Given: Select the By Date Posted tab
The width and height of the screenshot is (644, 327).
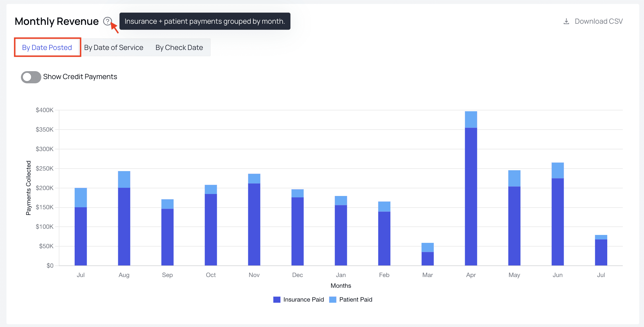Looking at the screenshot, I should (x=47, y=47).
